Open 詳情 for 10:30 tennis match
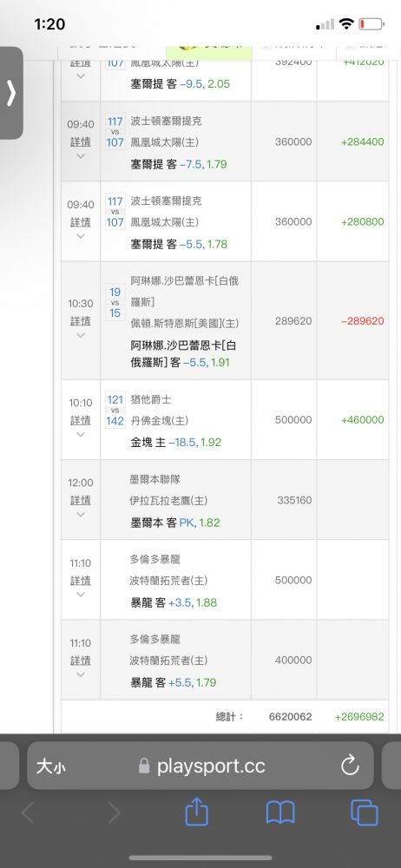Screen dimensions: 401x868 tap(81, 321)
